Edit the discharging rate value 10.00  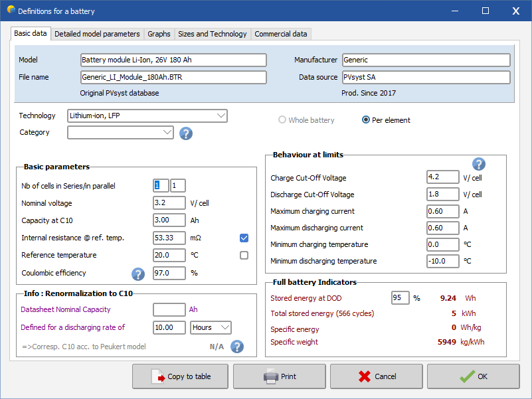pos(169,327)
